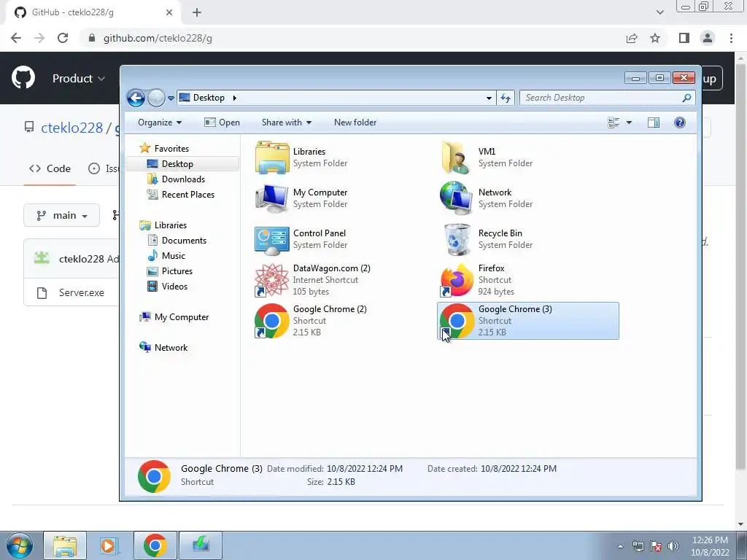Click the Desktop breadcrumb arrow in address bar
The width and height of the screenshot is (747, 560).
click(x=234, y=98)
